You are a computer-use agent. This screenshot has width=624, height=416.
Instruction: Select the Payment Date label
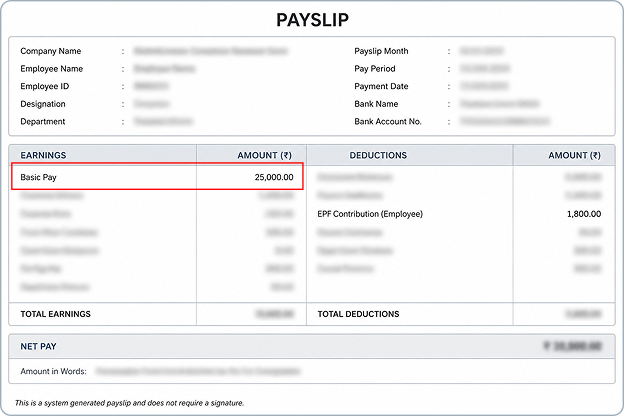tap(381, 86)
